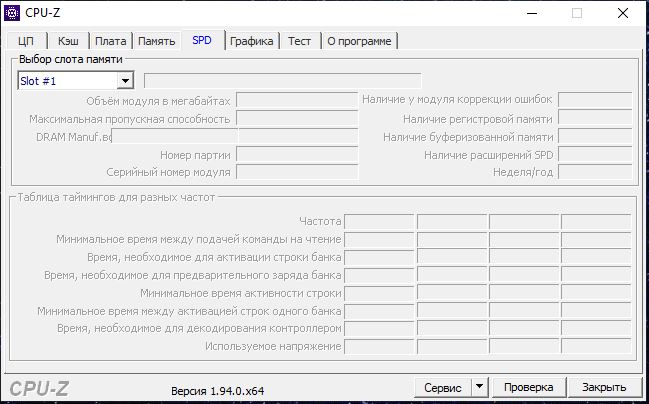Screen dimensions: 649x404
Task: Switch to the Память tab
Action: [x=156, y=41]
